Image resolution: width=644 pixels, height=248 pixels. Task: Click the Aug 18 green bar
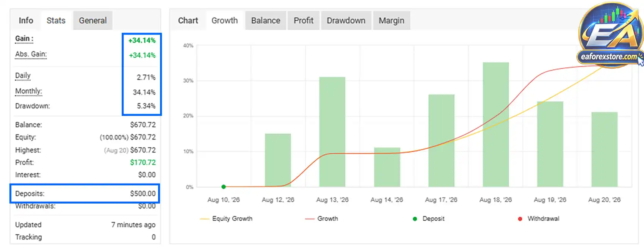pyautogui.click(x=496, y=124)
